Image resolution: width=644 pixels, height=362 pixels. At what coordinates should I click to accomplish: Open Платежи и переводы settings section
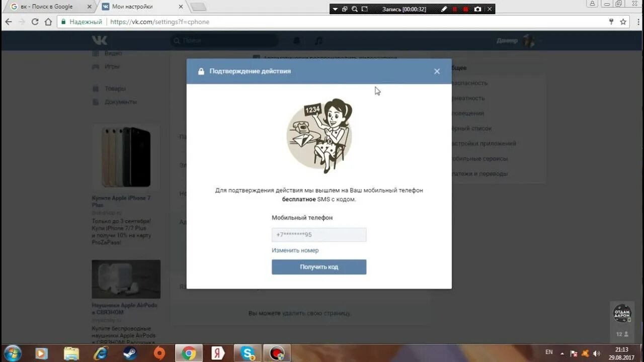click(479, 173)
